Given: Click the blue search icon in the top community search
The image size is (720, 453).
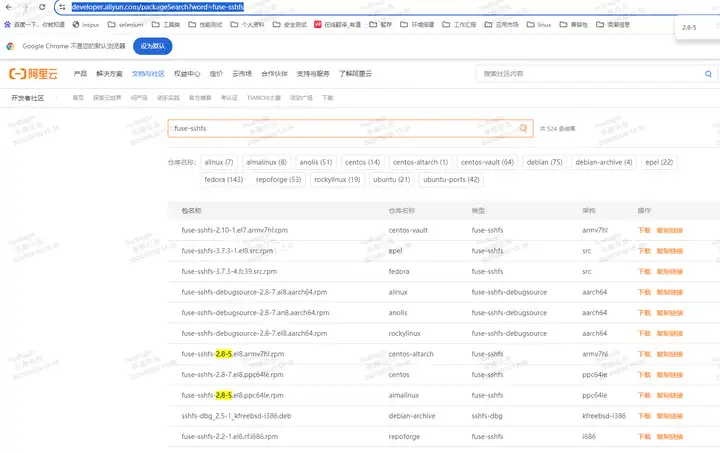Looking at the screenshot, I should [709, 74].
